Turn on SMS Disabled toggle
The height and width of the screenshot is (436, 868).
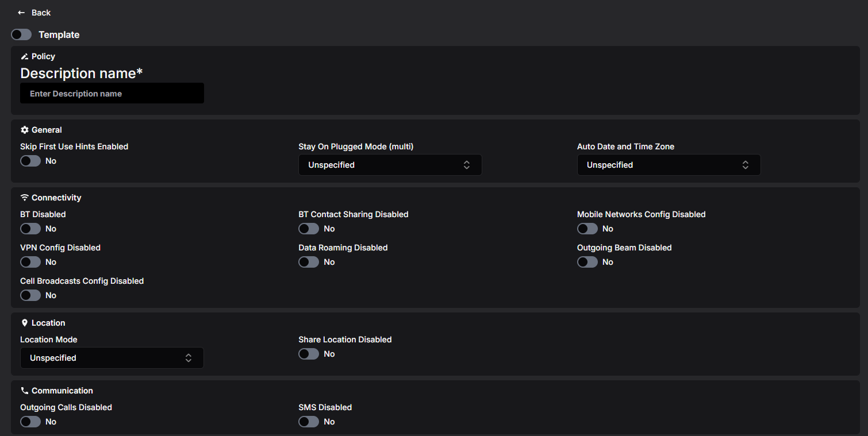309,422
